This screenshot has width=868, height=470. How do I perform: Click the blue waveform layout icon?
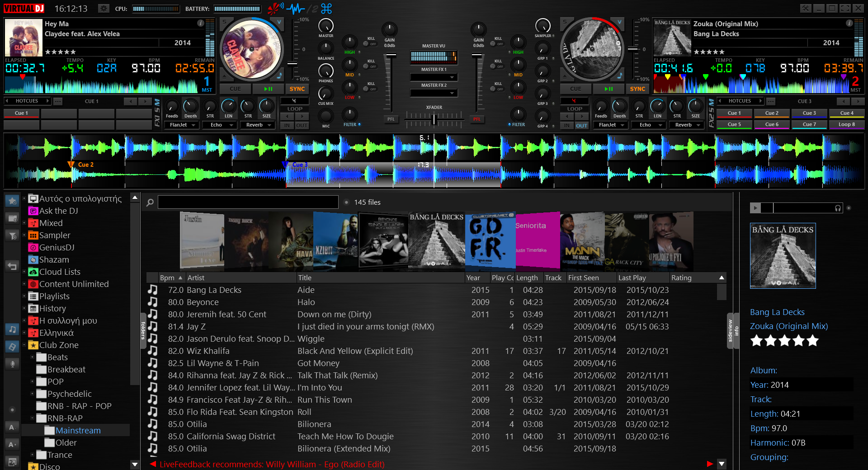coord(296,9)
